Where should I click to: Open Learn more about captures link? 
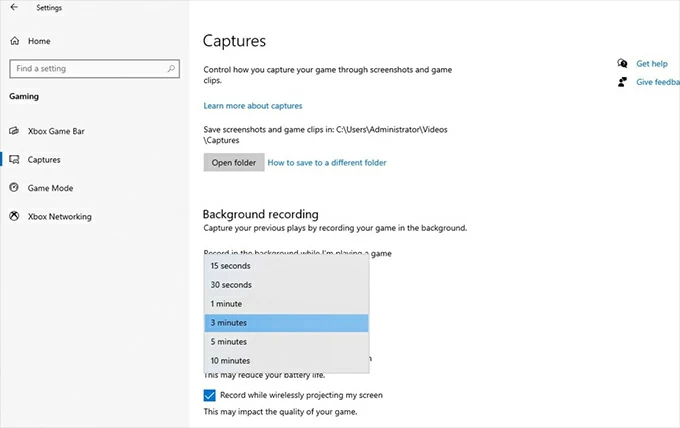pos(253,106)
